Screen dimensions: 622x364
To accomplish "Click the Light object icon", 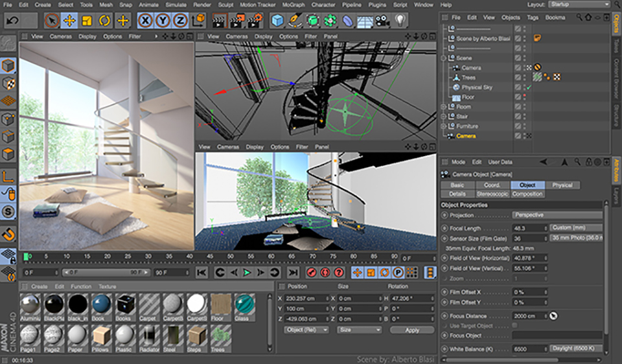I will [x=401, y=21].
